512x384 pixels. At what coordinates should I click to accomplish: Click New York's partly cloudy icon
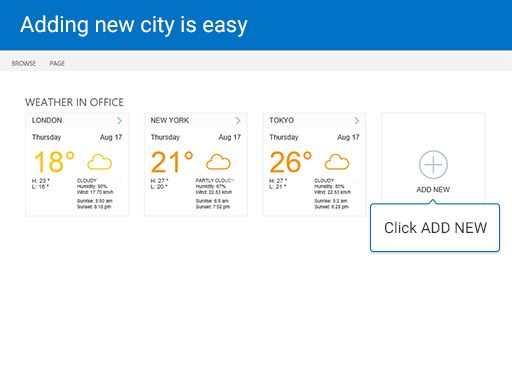218,162
